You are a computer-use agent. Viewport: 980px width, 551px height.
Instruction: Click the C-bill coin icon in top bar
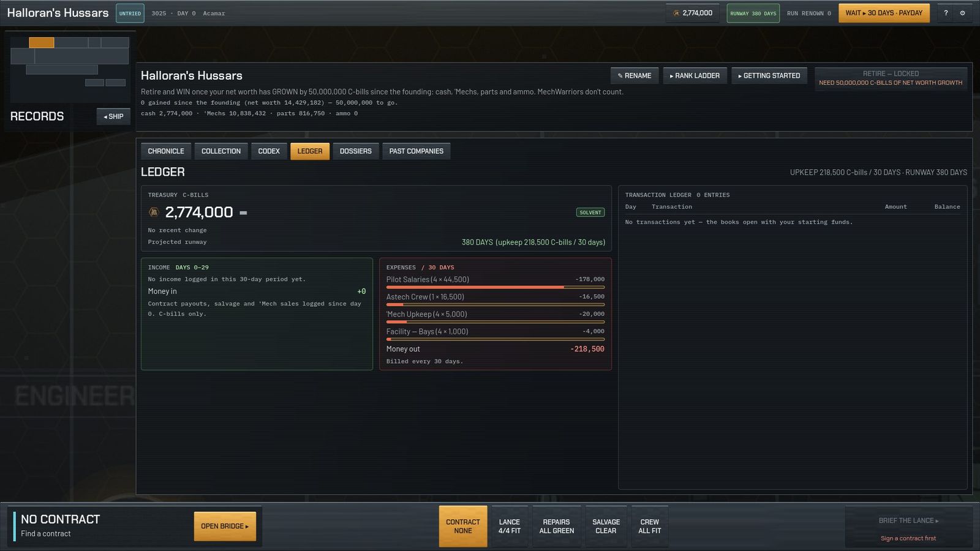(676, 13)
